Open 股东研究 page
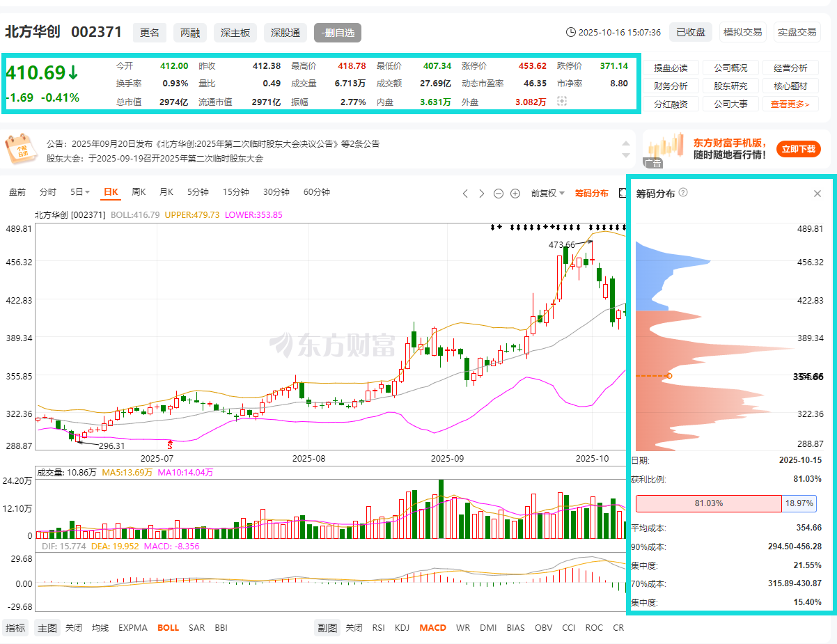837x644 pixels. point(730,86)
